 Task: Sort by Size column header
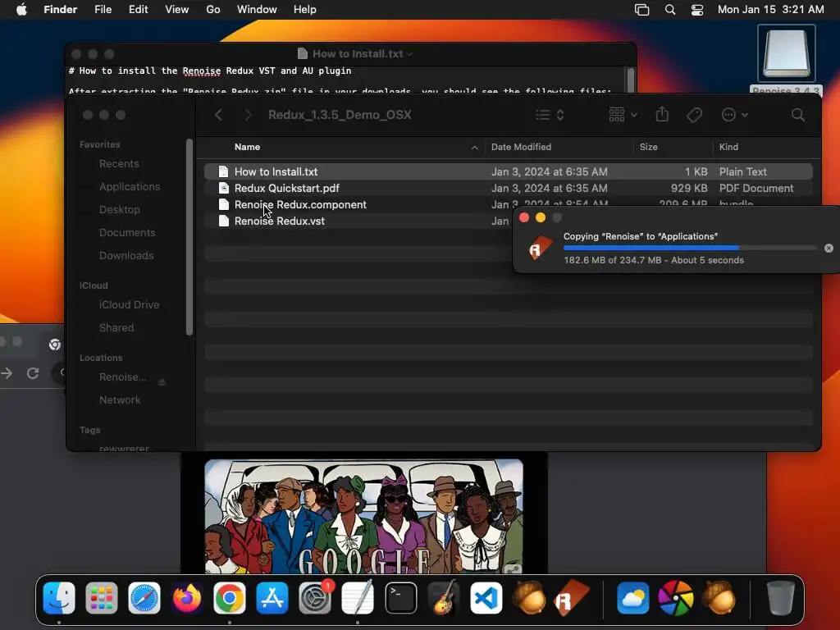pos(648,147)
